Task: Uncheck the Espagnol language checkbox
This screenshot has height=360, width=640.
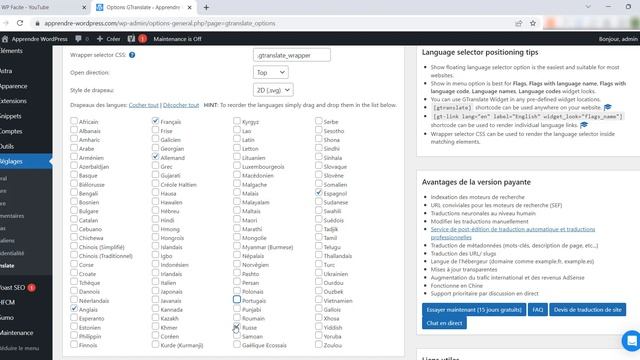Action: click(318, 193)
